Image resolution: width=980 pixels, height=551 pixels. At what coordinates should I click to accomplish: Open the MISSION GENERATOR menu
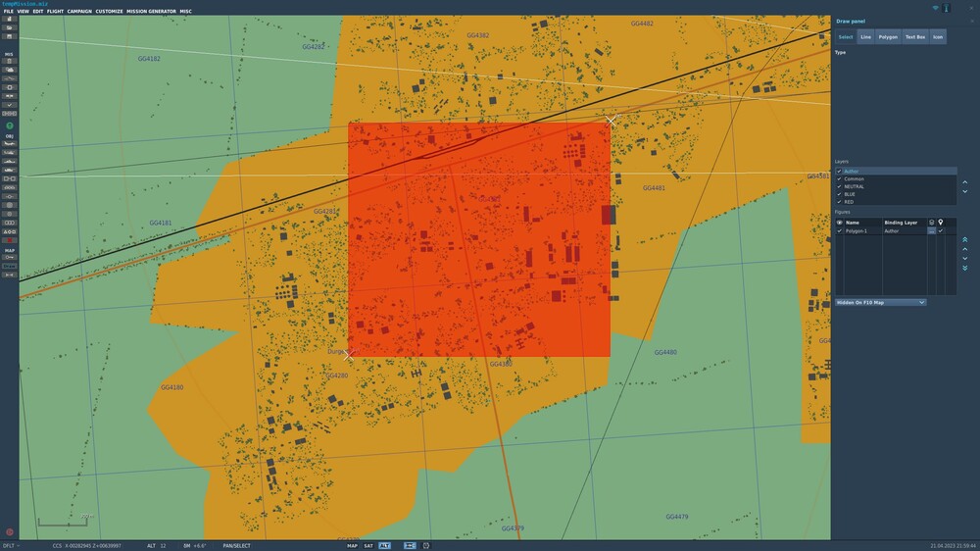click(151, 11)
